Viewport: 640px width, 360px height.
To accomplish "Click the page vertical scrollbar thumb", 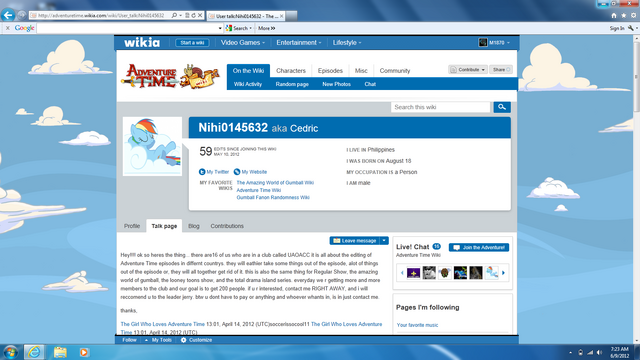I will coord(636,76).
